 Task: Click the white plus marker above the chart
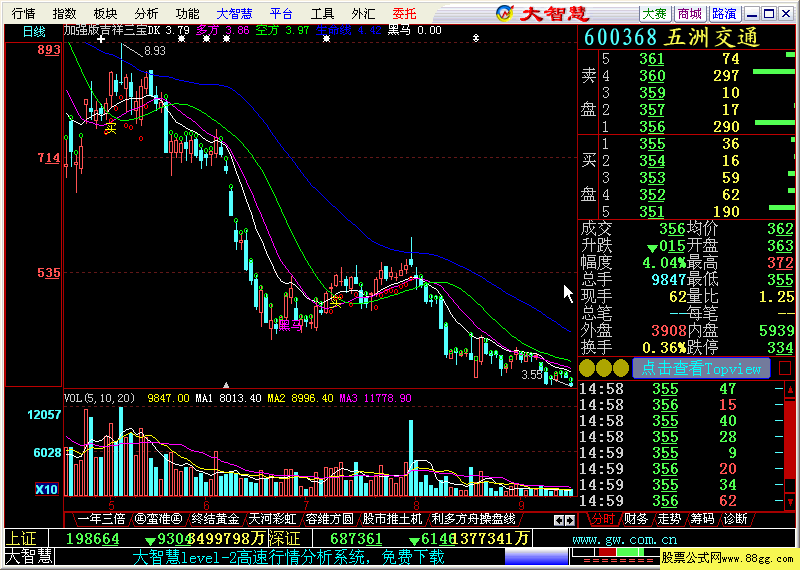click(101, 39)
